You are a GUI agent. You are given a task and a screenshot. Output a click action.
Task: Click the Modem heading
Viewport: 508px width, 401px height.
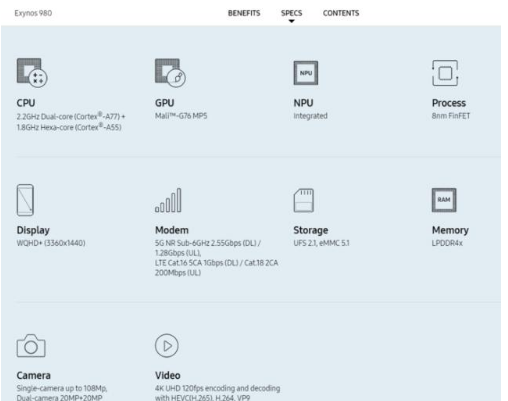[x=172, y=230]
